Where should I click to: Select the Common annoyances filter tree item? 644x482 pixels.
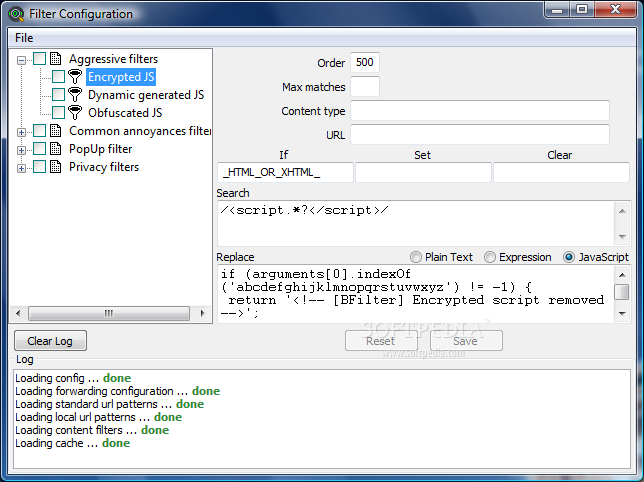pos(140,131)
